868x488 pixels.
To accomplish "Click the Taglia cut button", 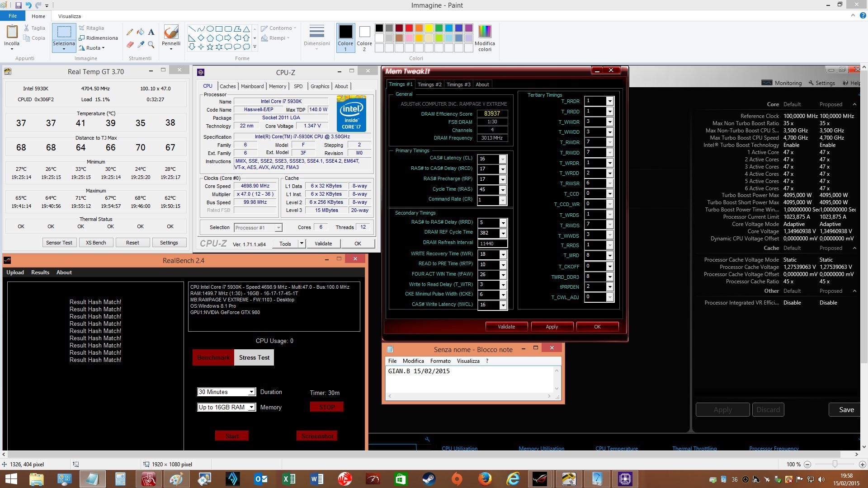I will pos(34,28).
